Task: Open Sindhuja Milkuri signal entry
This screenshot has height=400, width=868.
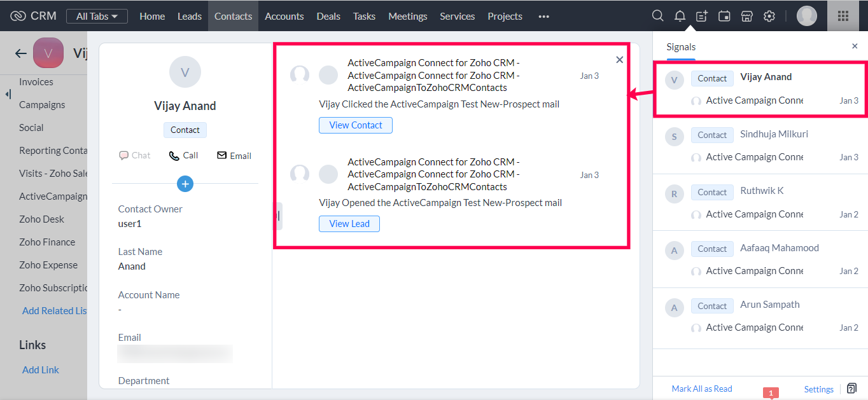Action: tap(760, 146)
